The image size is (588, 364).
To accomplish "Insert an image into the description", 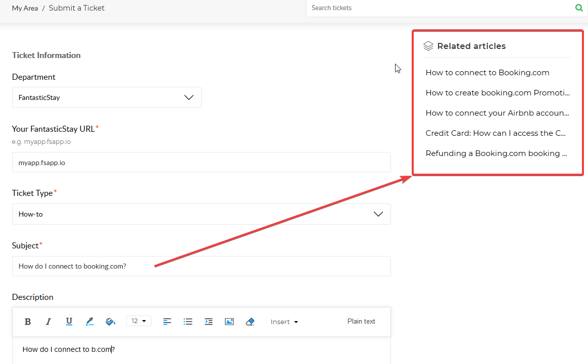I will [229, 322].
